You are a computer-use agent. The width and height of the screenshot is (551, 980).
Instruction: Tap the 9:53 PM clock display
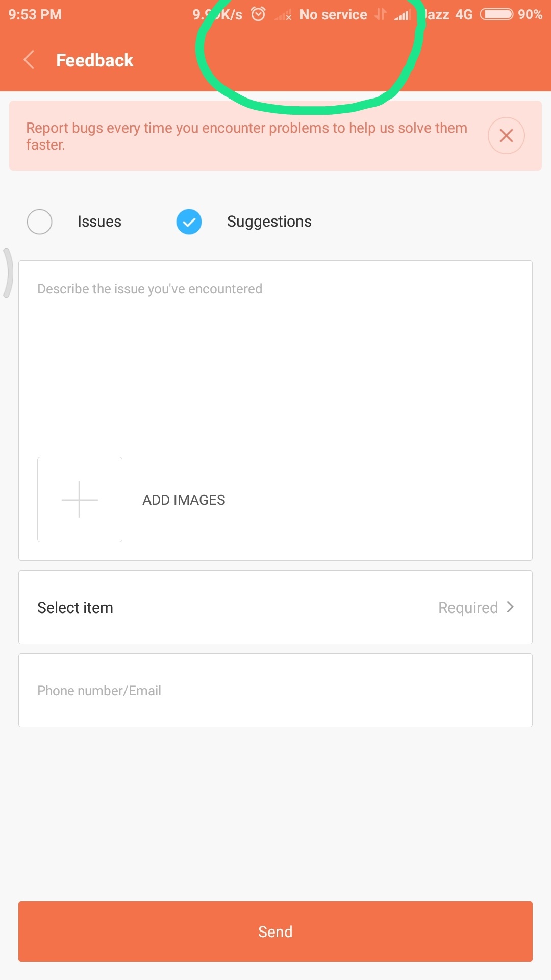point(35,14)
